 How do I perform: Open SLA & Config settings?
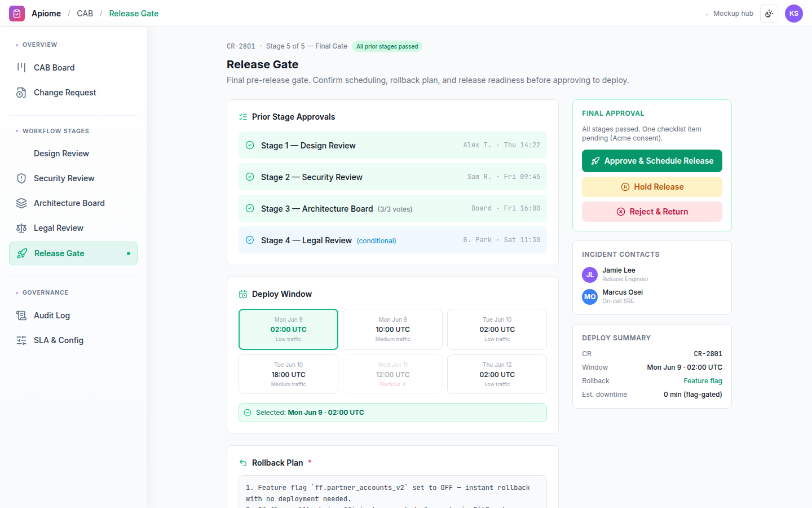coord(73,340)
